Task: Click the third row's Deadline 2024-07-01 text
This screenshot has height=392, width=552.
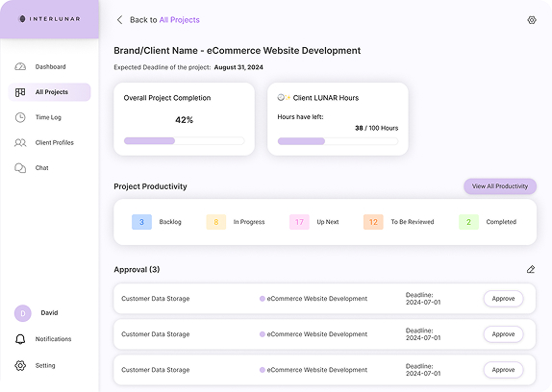Action: [x=423, y=370]
